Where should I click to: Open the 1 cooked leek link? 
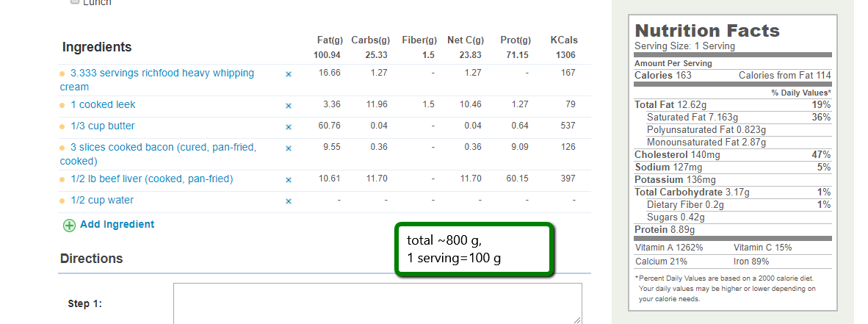(103, 105)
